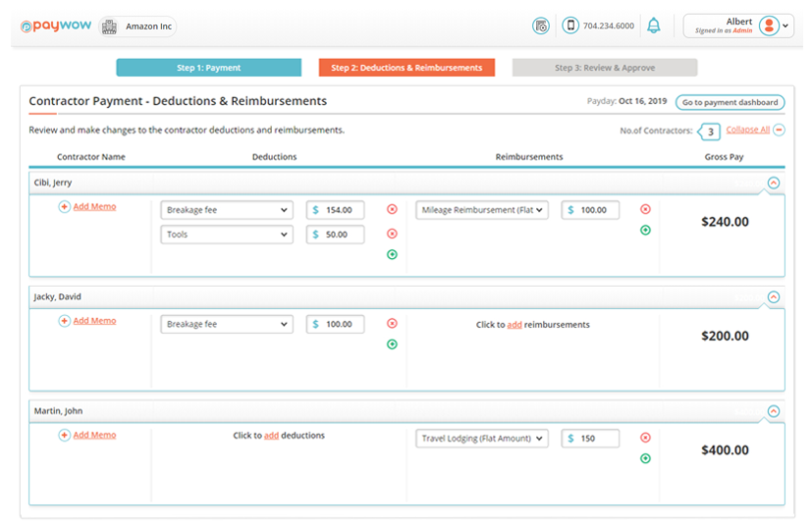Click the minus icon next to Collapse All
The width and height of the screenshot is (812, 529).
tap(779, 130)
